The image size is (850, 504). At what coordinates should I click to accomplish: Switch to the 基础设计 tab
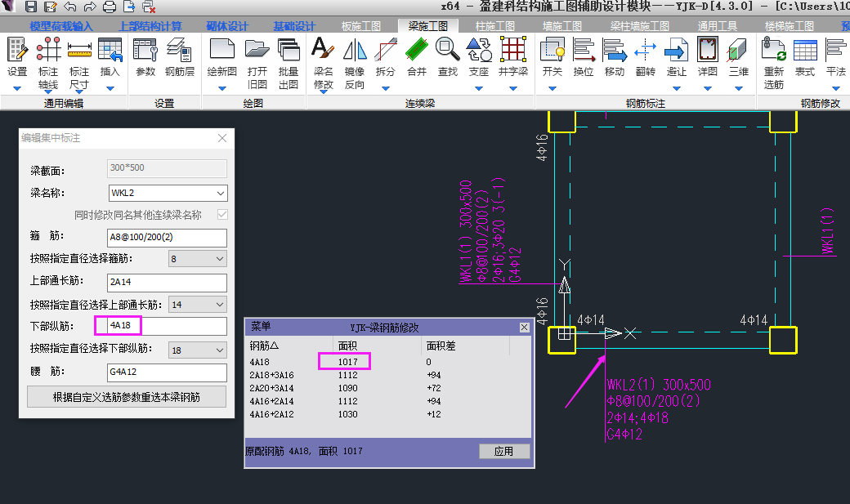pyautogui.click(x=294, y=26)
